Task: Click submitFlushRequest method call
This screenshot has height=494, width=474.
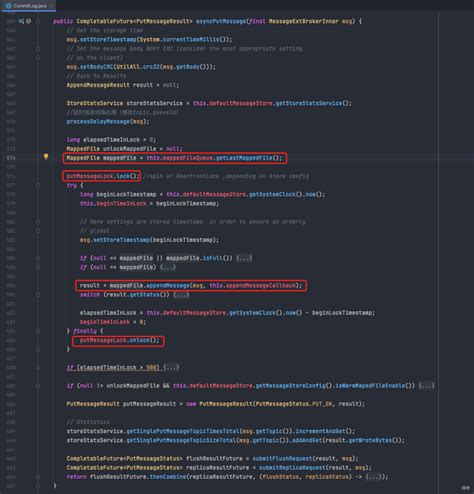Action: (x=282, y=459)
